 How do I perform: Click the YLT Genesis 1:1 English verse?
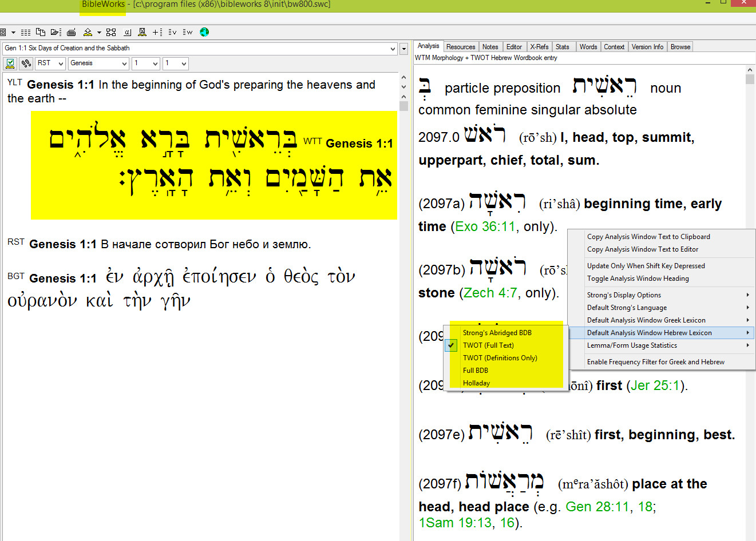pyautogui.click(x=191, y=92)
